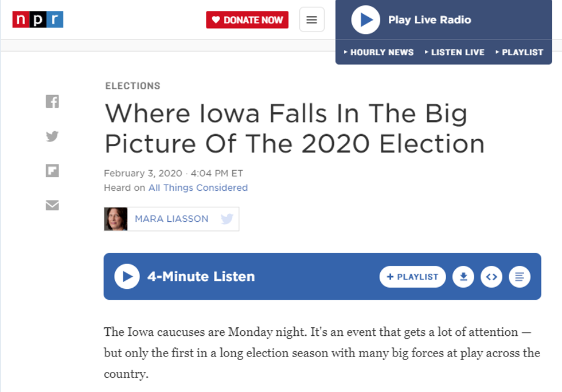
Task: Download the audio with the download icon
Action: point(463,276)
